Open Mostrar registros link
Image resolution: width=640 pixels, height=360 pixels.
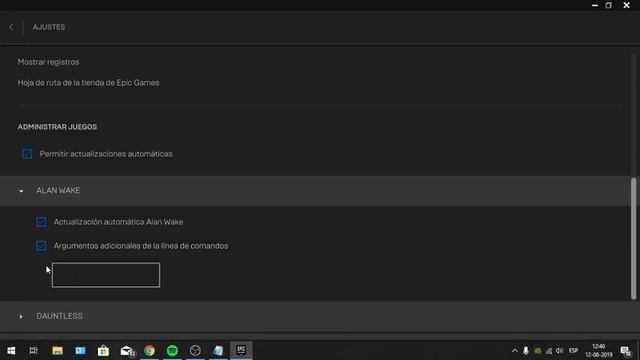coord(48,62)
